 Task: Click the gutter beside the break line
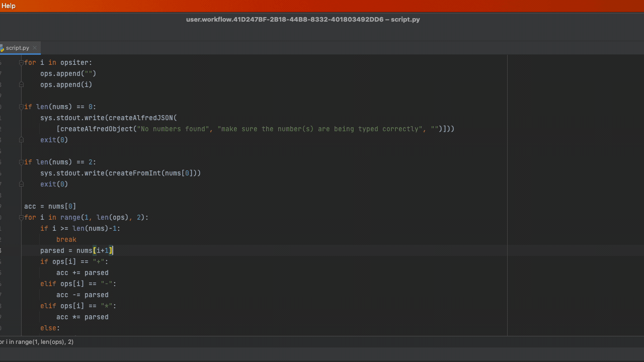[x=13, y=239]
